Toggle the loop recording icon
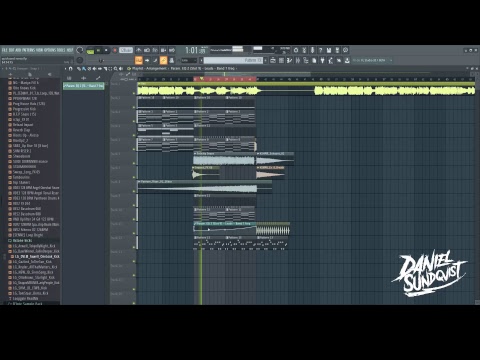 tap(172, 50)
